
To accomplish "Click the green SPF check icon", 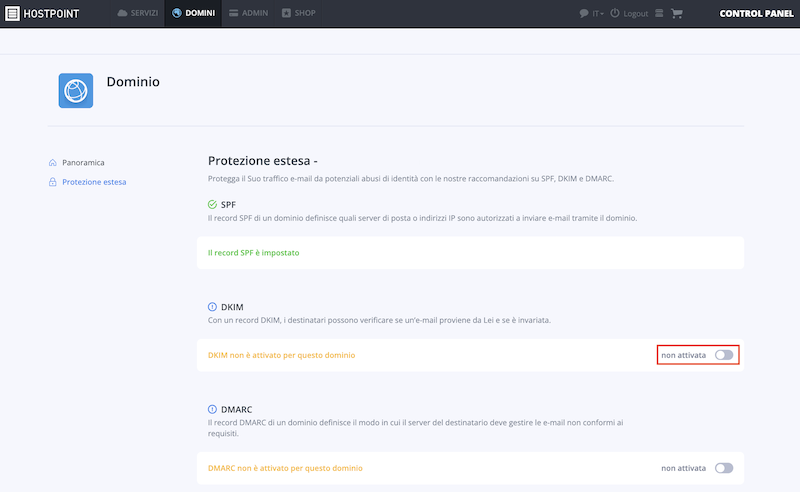I will click(x=212, y=205).
